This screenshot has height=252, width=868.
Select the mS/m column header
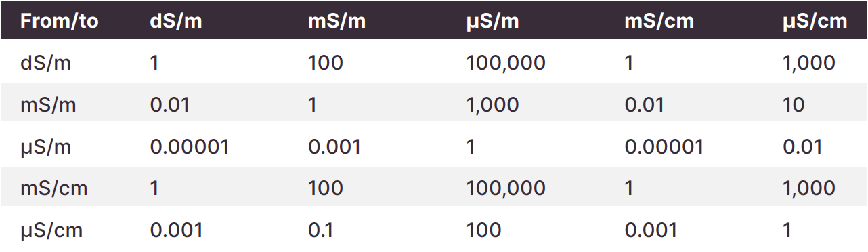tap(337, 21)
